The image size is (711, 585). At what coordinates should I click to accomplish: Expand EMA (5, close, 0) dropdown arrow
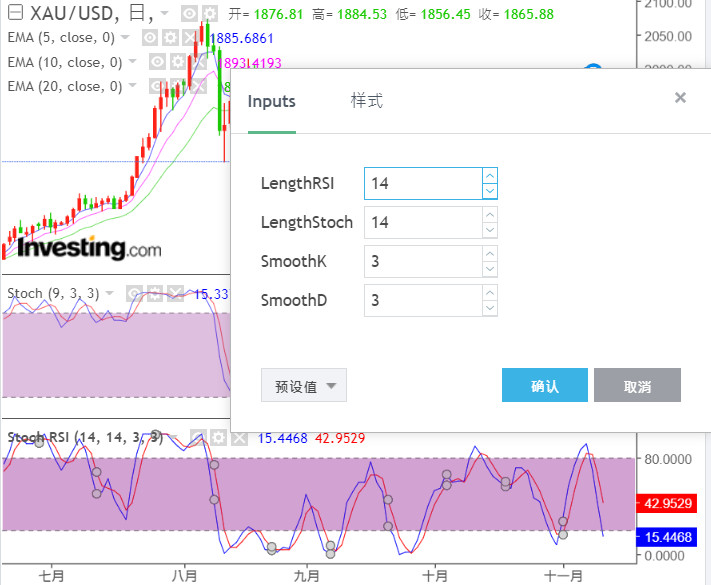pos(125,37)
